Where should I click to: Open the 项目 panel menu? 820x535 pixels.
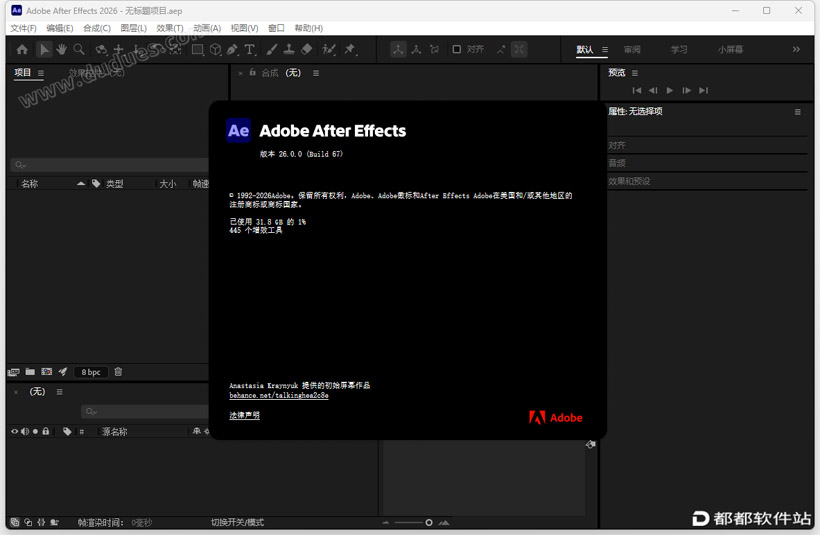(x=41, y=73)
